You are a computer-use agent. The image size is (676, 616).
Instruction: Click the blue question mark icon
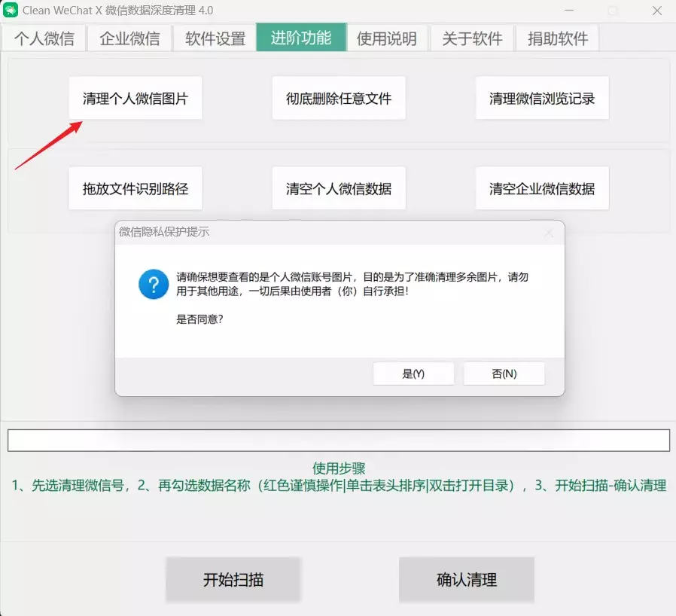coord(154,284)
